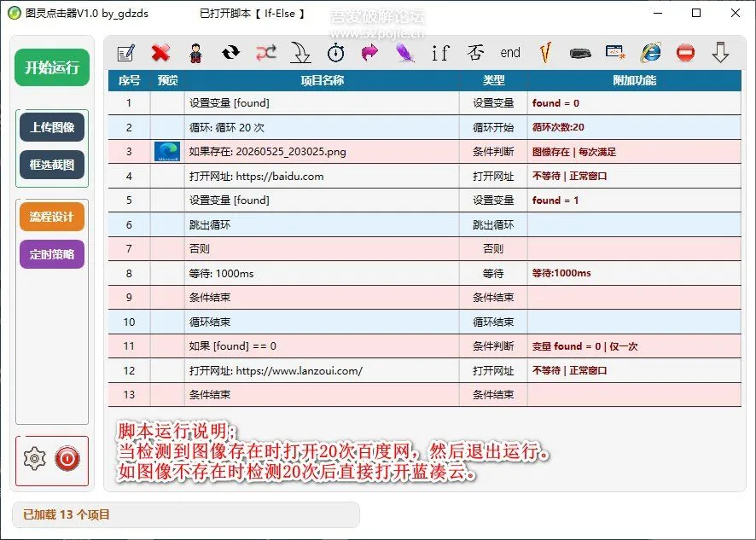Select row '如果存在: 20260525_203025.png'
Screen dimensions: 756x540
(424, 151)
